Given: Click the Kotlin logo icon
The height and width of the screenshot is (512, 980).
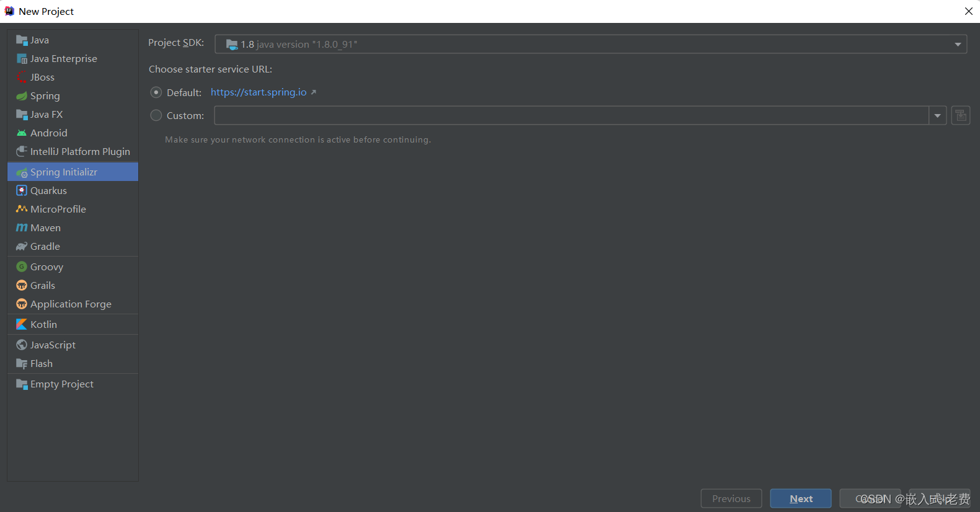Looking at the screenshot, I should point(22,325).
